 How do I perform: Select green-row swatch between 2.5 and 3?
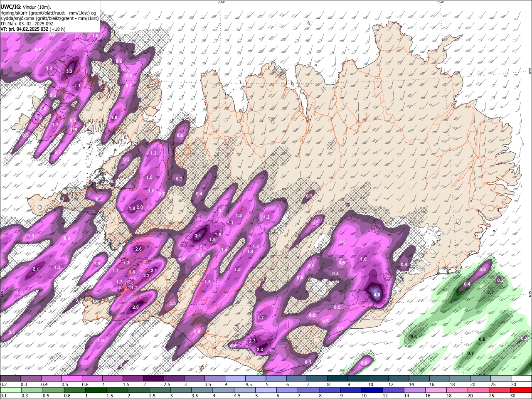[x=159, y=390]
